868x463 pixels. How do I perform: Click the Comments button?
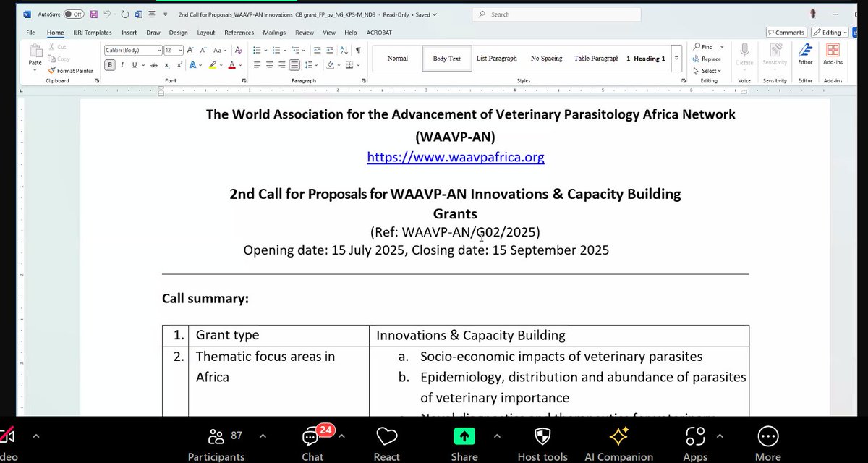point(786,33)
